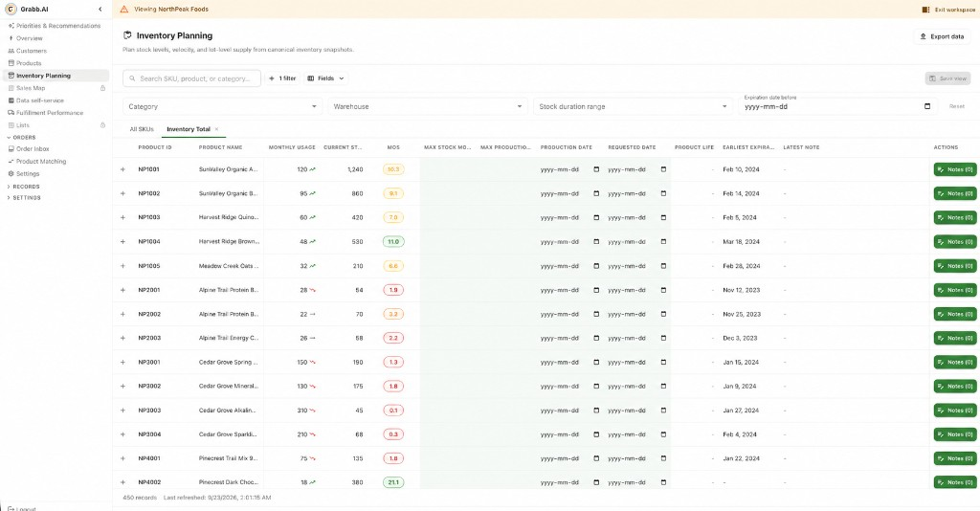Click Exit workspace in the banner
This screenshot has width=980, height=511.
tap(948, 10)
